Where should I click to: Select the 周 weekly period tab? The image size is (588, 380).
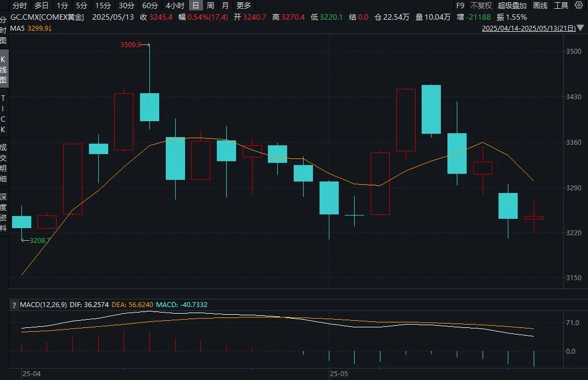point(210,5)
